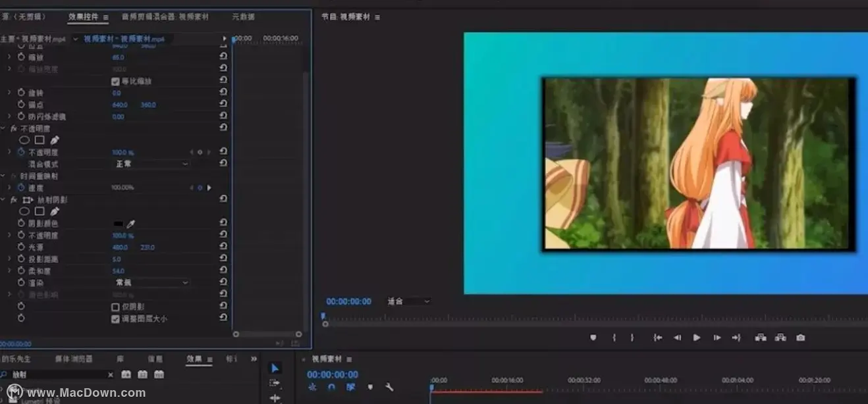Open the 渲染 dropdown showing 常规
This screenshot has width=868, height=404.
[x=151, y=282]
